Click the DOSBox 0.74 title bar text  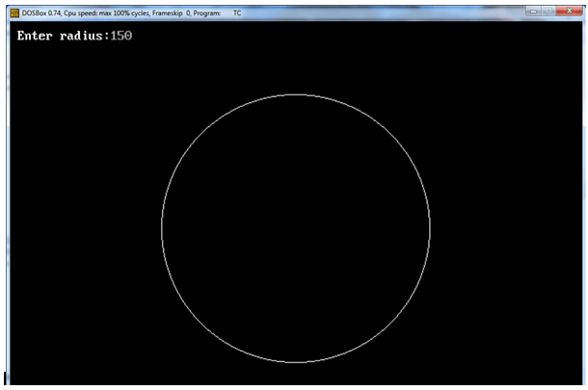(131, 13)
